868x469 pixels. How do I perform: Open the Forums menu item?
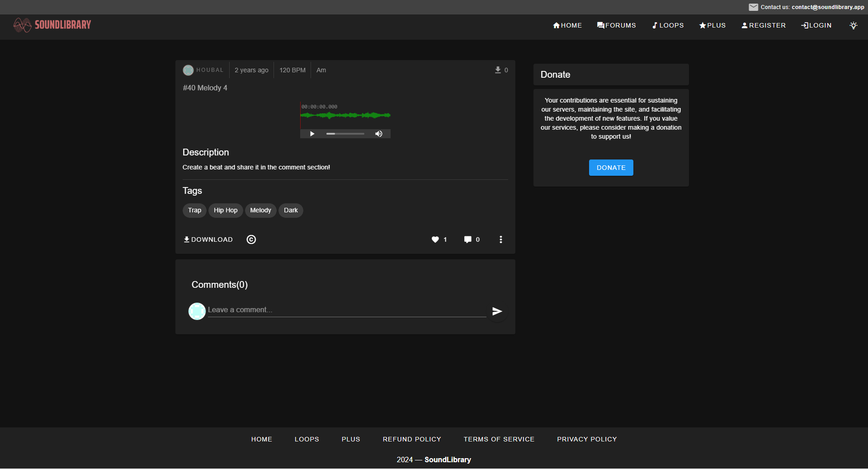(x=616, y=25)
